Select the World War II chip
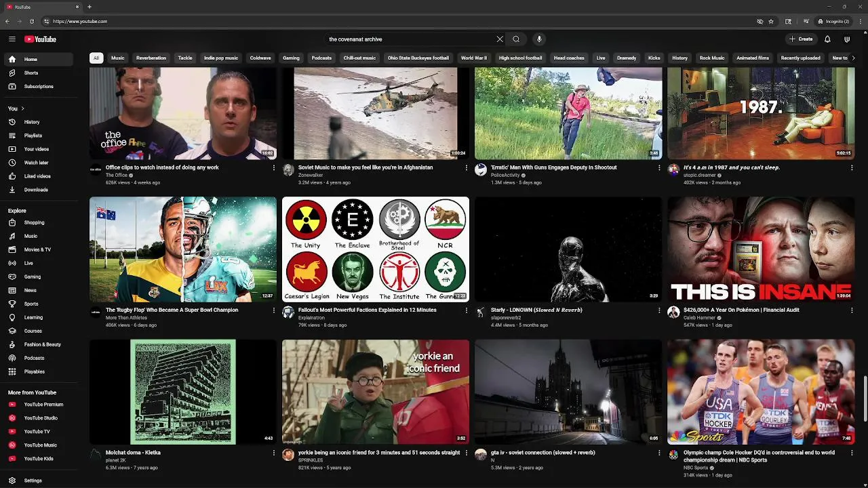868x488 pixels. [x=474, y=58]
